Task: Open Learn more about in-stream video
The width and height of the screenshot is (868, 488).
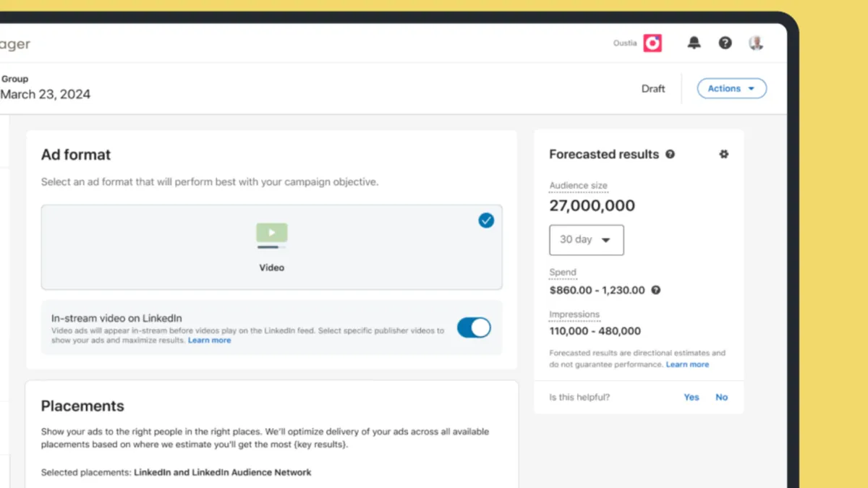Action: pos(209,340)
